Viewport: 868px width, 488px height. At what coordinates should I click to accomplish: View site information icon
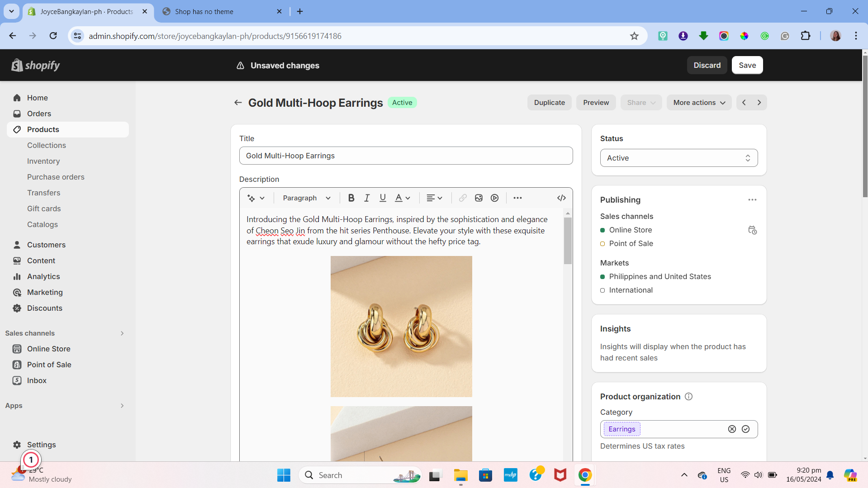click(78, 36)
